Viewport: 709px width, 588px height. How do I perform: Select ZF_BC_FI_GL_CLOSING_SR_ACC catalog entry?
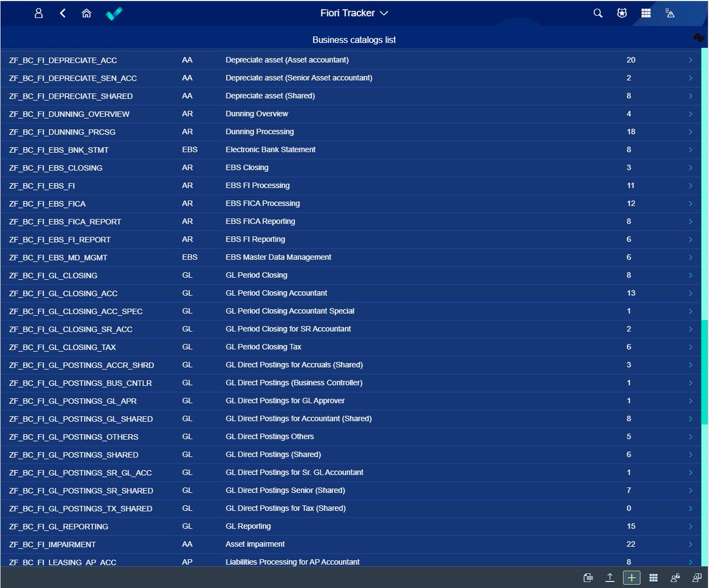[71, 329]
